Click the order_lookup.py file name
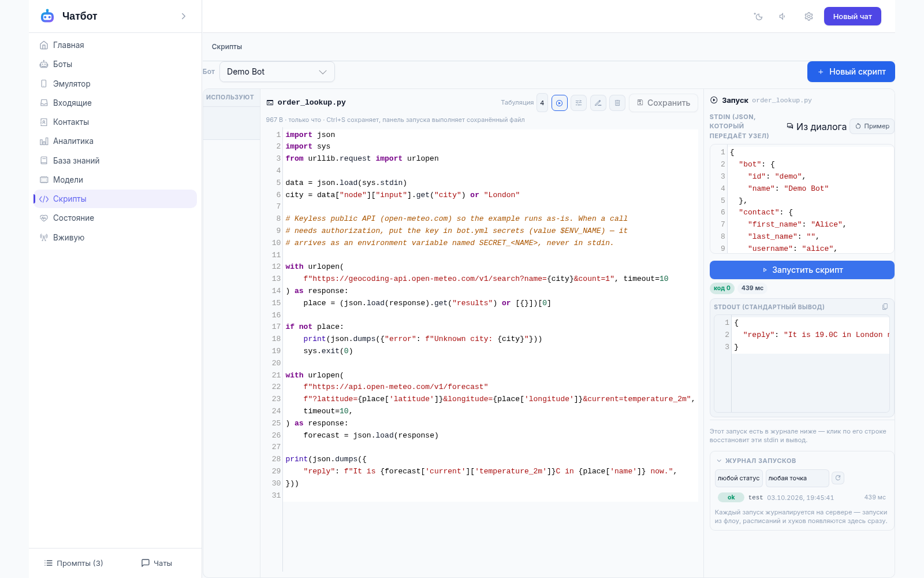Viewport: 924px width, 578px height. coord(312,102)
